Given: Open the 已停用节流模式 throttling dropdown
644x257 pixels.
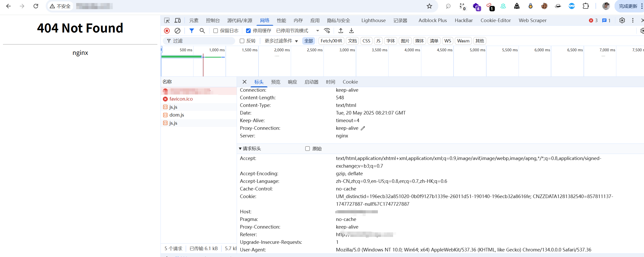Looking at the screenshot, I should click(297, 31).
